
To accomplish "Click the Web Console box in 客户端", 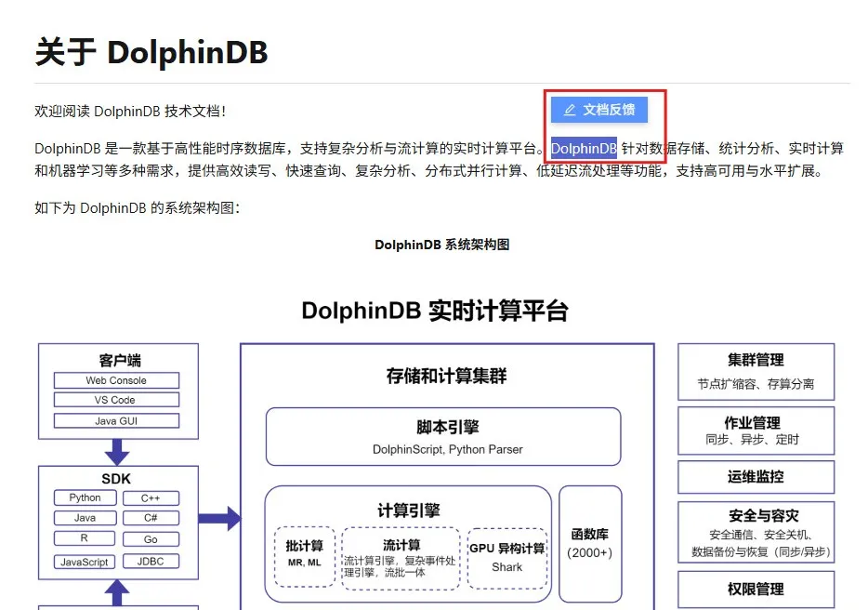I will (x=116, y=380).
